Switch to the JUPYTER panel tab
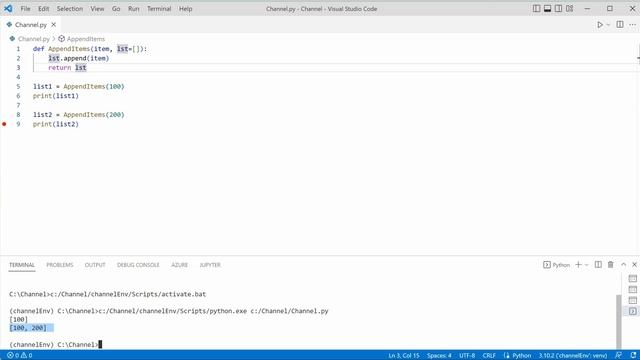 [210, 265]
